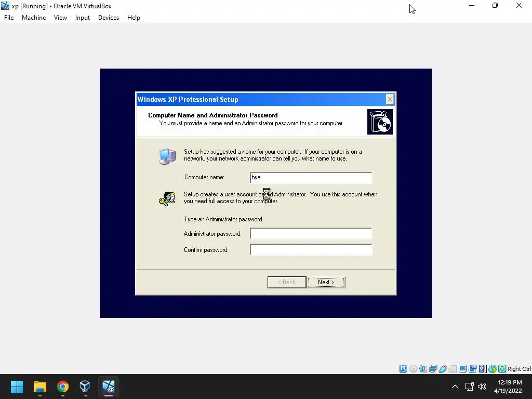Image resolution: width=532 pixels, height=399 pixels.
Task: Click the volume tray icon
Action: coord(482,387)
